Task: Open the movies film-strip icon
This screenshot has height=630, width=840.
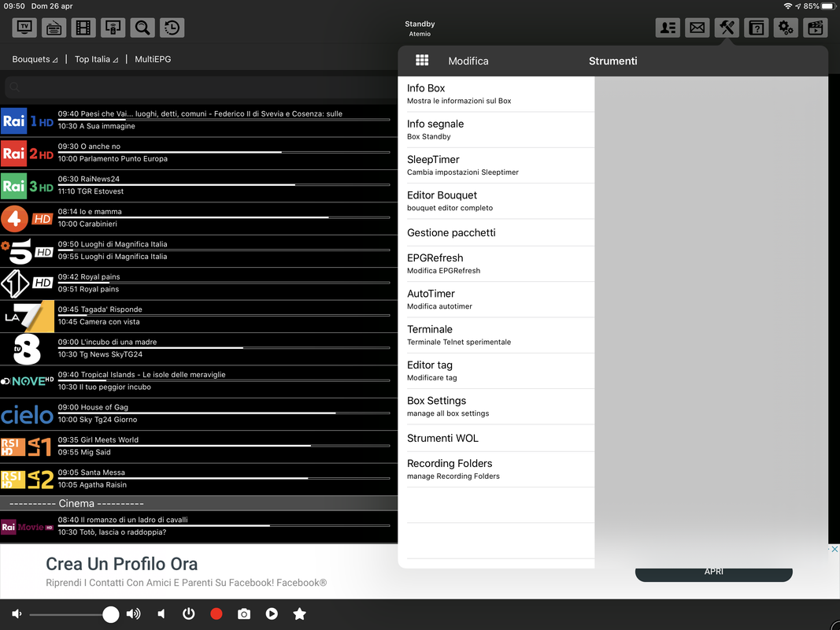Action: tap(83, 28)
